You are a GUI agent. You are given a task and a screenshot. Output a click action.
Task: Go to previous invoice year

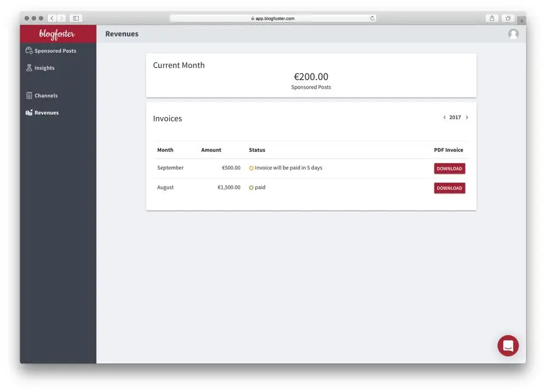[444, 118]
